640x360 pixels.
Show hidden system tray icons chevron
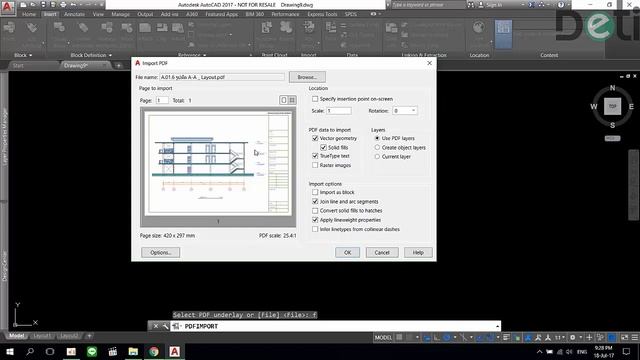coord(539,351)
